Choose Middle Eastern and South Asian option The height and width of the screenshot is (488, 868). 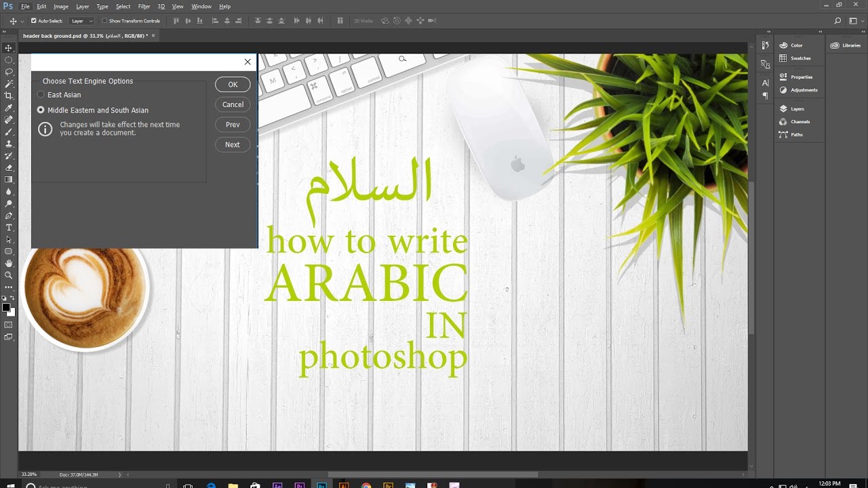[x=41, y=110]
